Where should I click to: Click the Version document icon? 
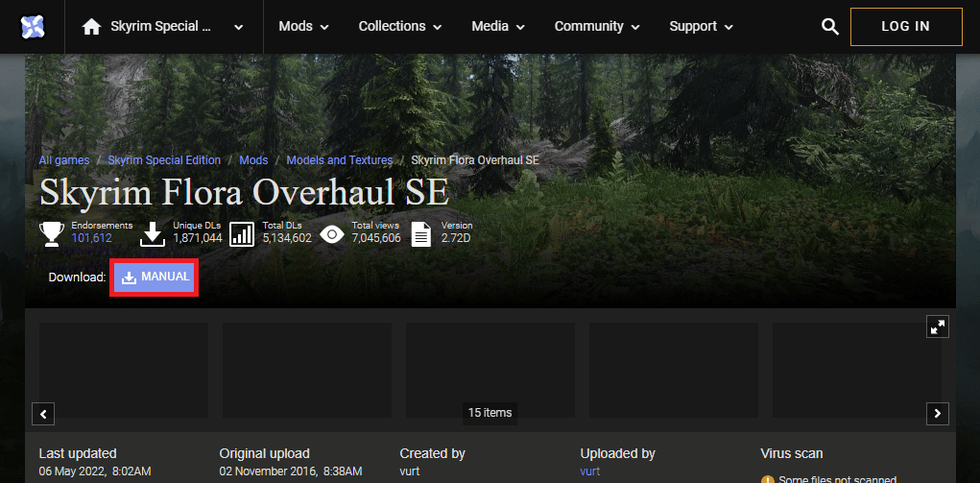421,234
